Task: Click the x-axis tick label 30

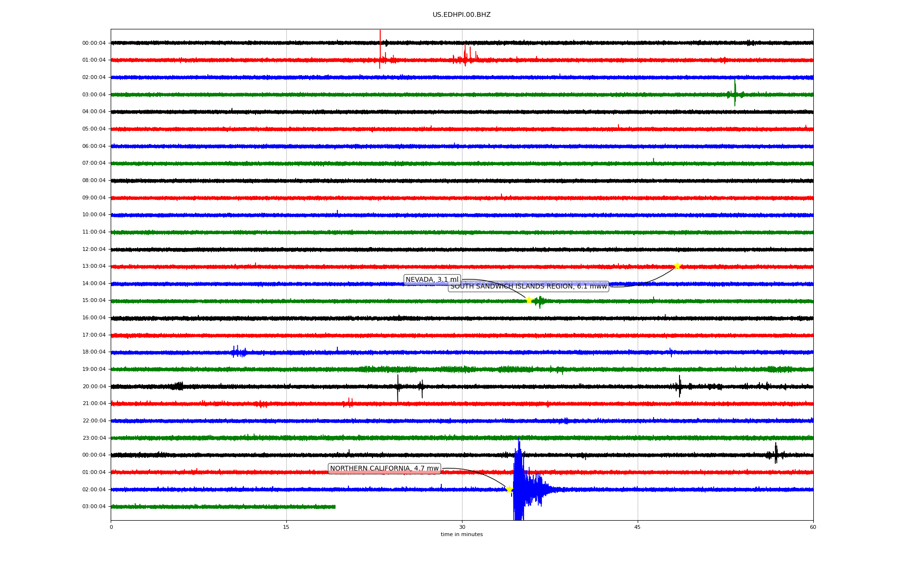Action: click(x=462, y=527)
